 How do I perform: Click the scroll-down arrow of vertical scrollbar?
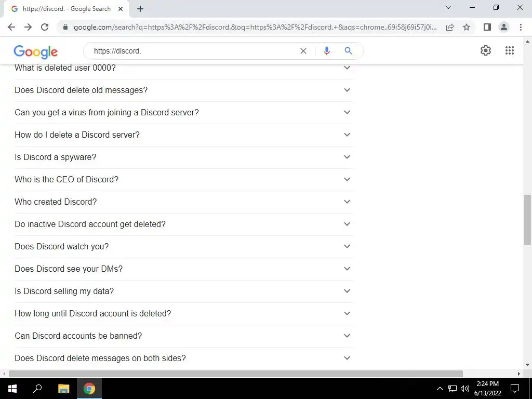coord(527,365)
